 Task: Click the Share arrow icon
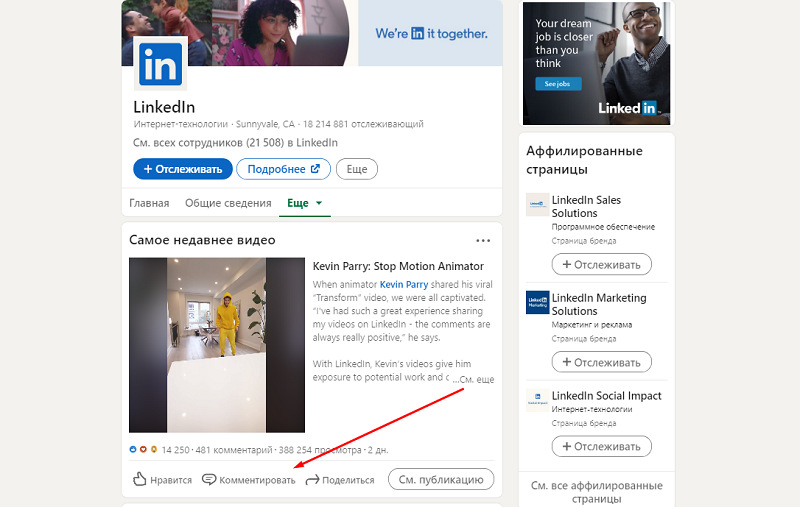[312, 479]
